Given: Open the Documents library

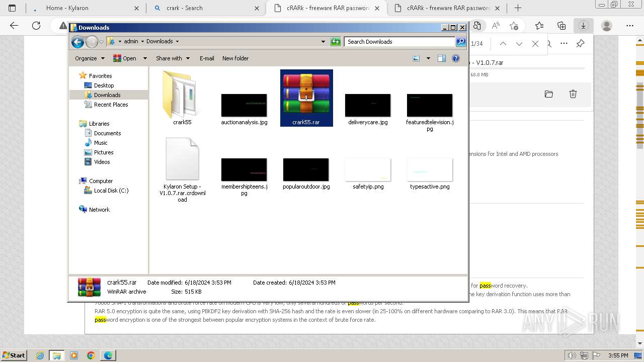Looking at the screenshot, I should 107,133.
